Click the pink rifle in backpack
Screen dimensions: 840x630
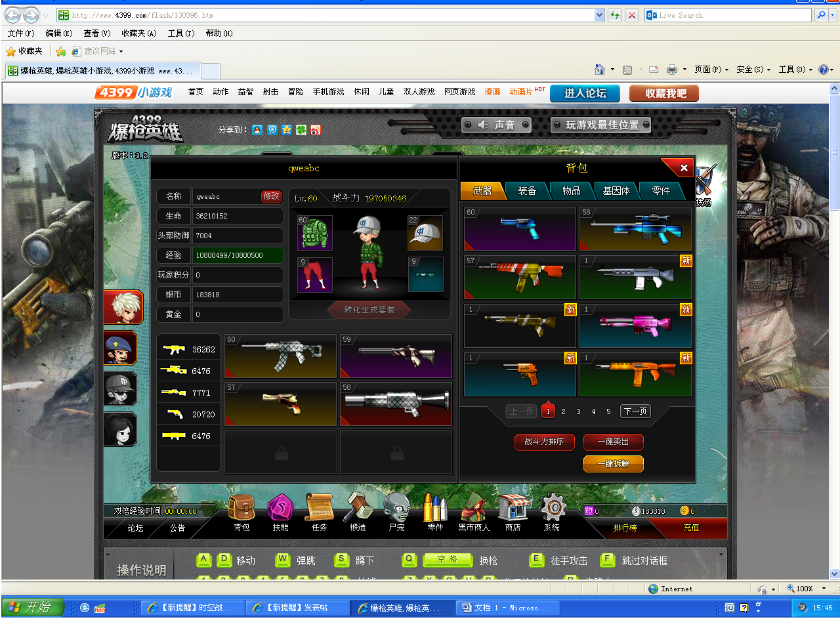(x=635, y=326)
